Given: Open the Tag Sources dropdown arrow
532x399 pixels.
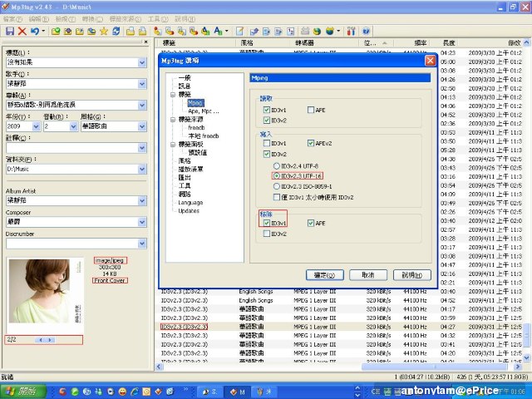Looking at the screenshot, I should 338,32.
